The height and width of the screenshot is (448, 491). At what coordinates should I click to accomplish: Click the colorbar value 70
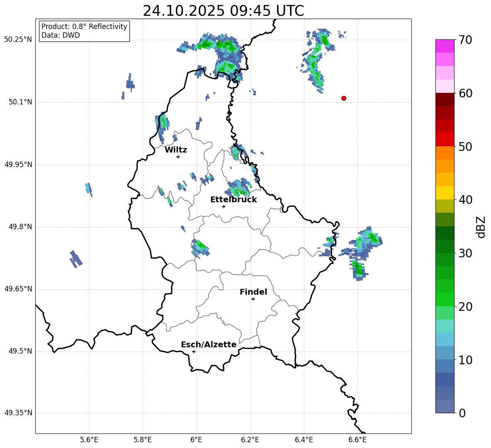tap(465, 40)
